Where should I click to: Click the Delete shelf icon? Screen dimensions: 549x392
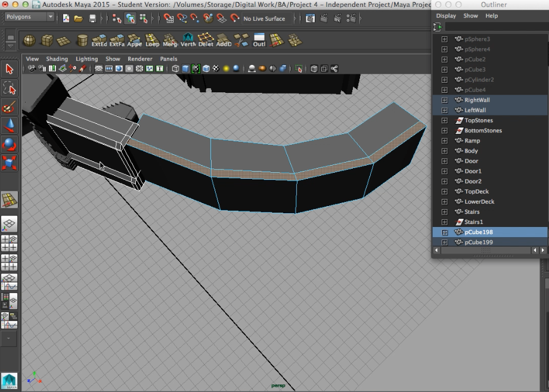[x=206, y=41]
